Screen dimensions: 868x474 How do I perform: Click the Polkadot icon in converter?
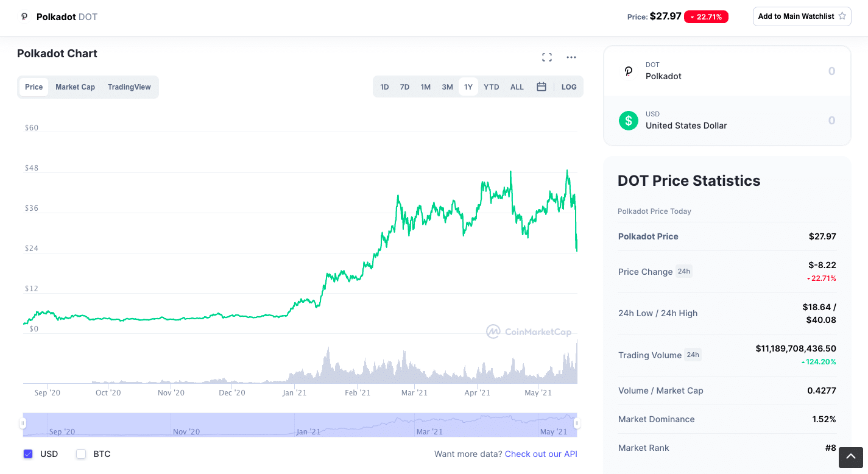pos(629,71)
